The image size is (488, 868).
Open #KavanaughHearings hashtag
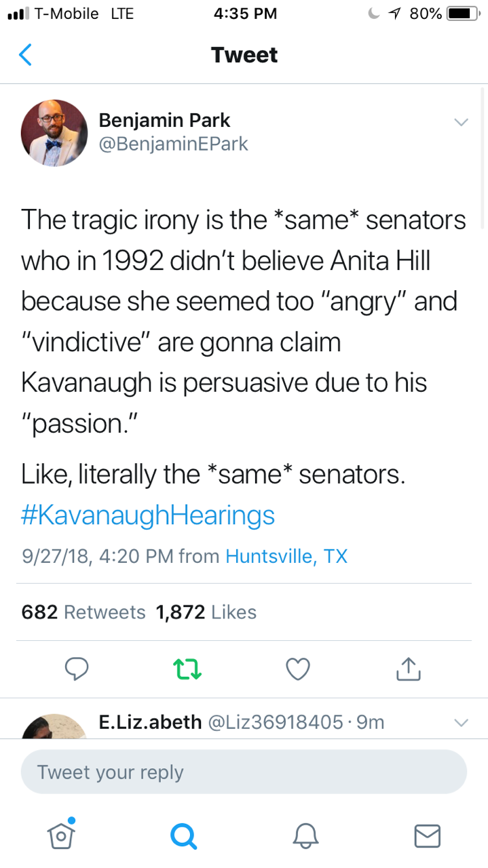point(148,515)
